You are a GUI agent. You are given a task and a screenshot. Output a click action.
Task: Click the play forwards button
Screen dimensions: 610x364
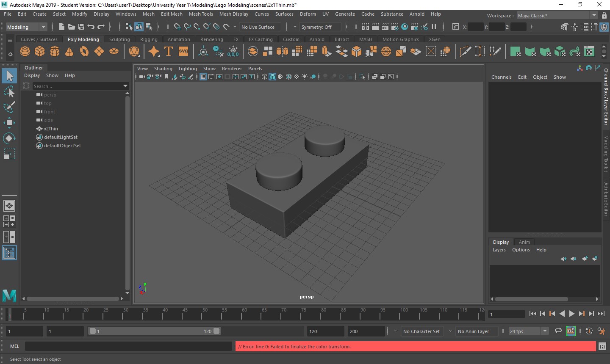pyautogui.click(x=571, y=314)
